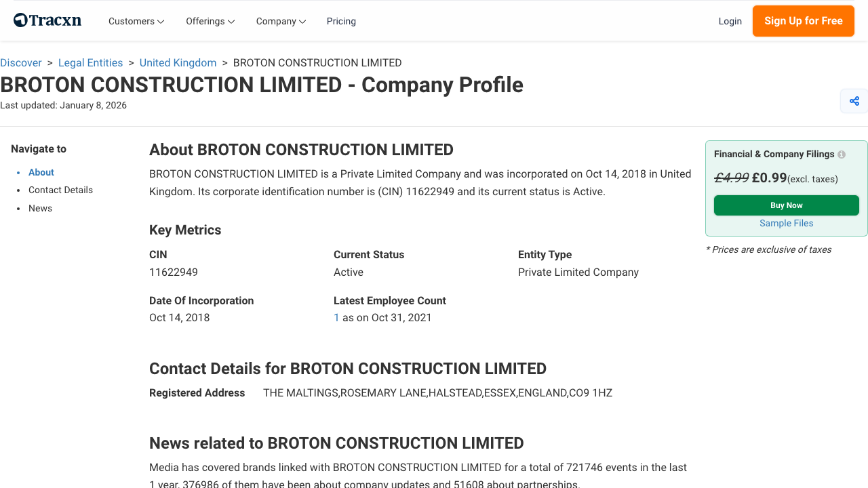868x488 pixels.
Task: Click the United Kingdom breadcrumb
Action: 178,62
